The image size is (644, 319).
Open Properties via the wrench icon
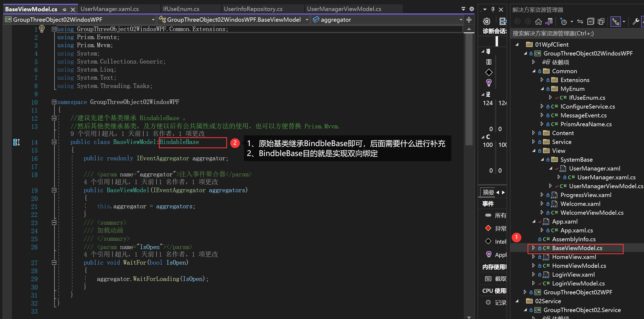click(x=635, y=21)
